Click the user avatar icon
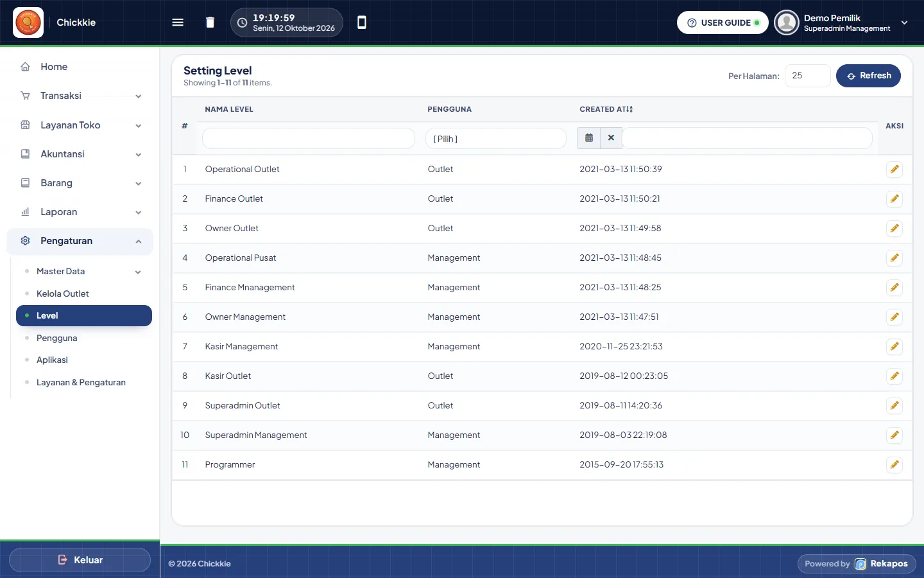Screen dimensions: 924x578 786,22
